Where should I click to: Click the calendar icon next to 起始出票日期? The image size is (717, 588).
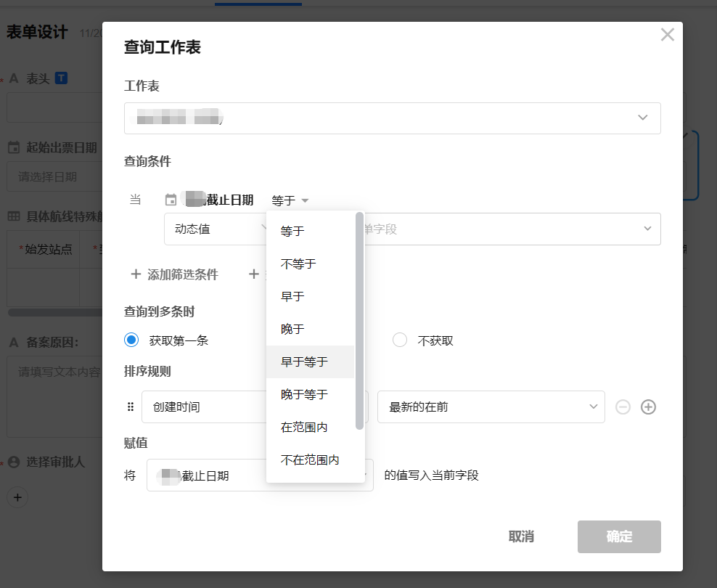pos(14,148)
